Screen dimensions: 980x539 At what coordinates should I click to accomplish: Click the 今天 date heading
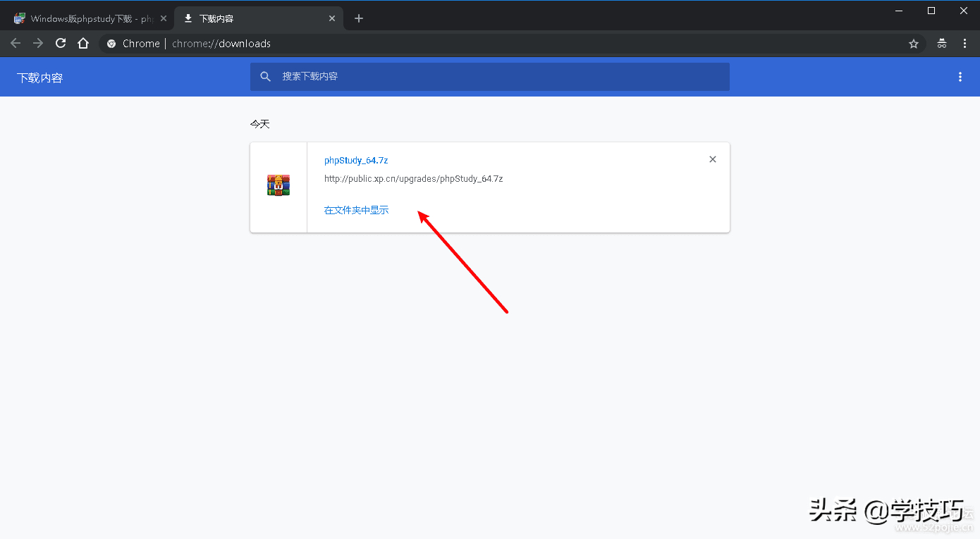pyautogui.click(x=260, y=124)
